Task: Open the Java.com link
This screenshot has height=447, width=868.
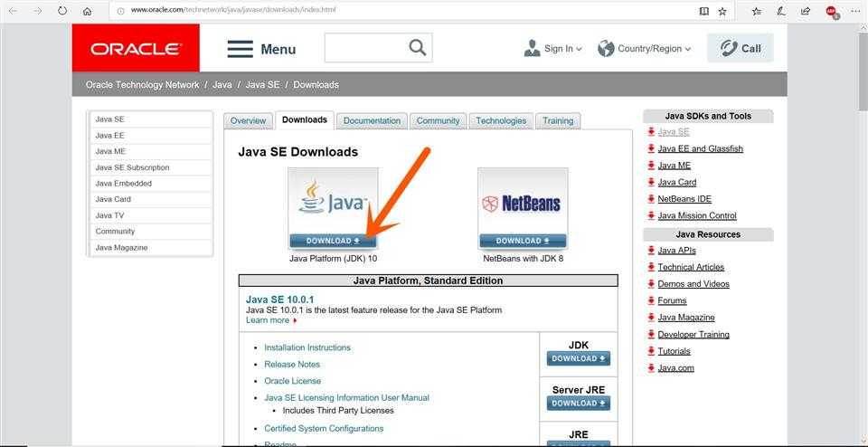Action: [676, 367]
